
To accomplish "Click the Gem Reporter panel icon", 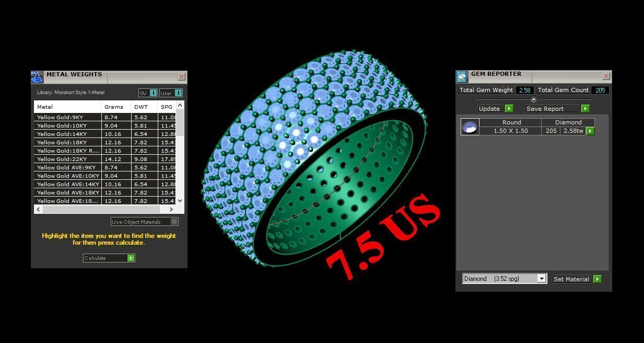I will tap(462, 77).
